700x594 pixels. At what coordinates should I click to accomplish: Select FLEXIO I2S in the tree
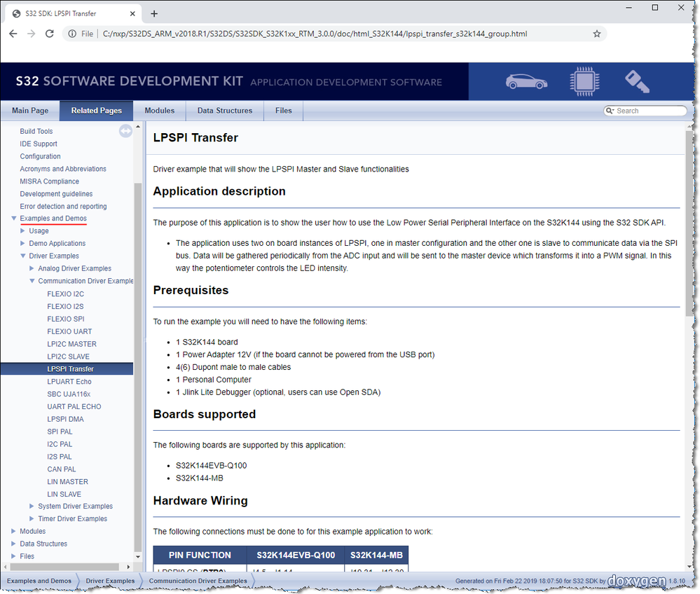pyautogui.click(x=65, y=306)
